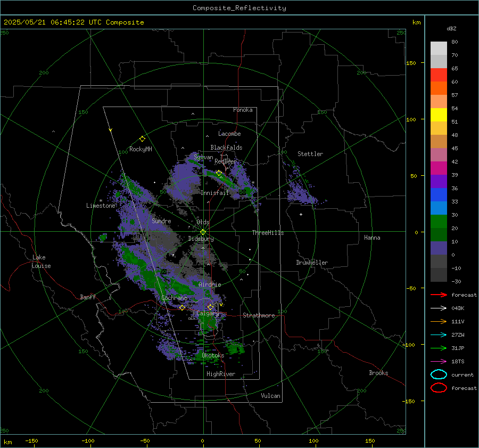Click the white 04DK arrow icon

pos(439,308)
